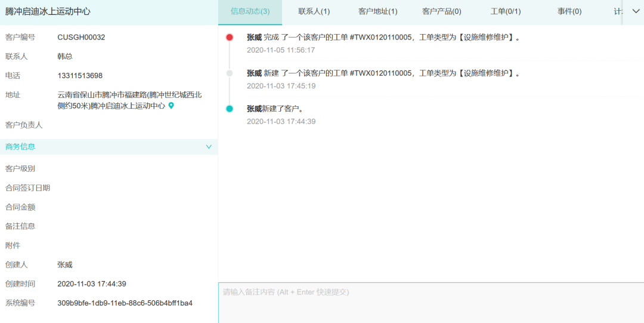Click the gray timeline marker dot
The image size is (644, 323).
pyautogui.click(x=230, y=73)
